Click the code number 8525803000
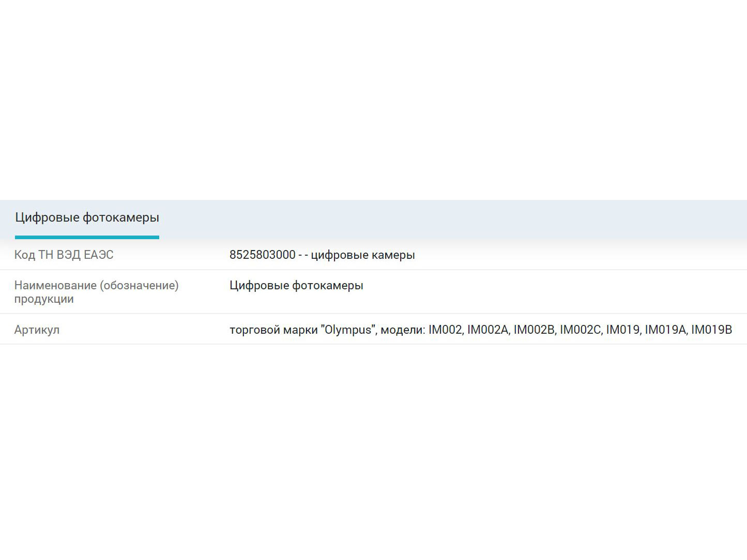The width and height of the screenshot is (747, 560). coord(262,255)
